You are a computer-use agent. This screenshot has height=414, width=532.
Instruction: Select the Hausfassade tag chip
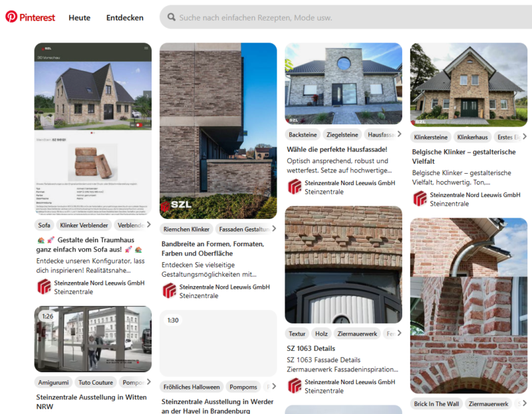381,135
